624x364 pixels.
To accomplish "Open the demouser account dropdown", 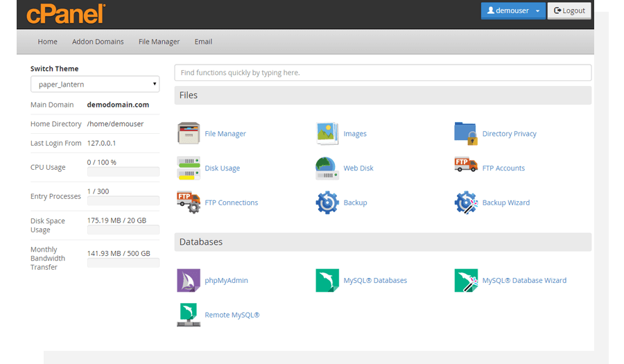I will [513, 10].
